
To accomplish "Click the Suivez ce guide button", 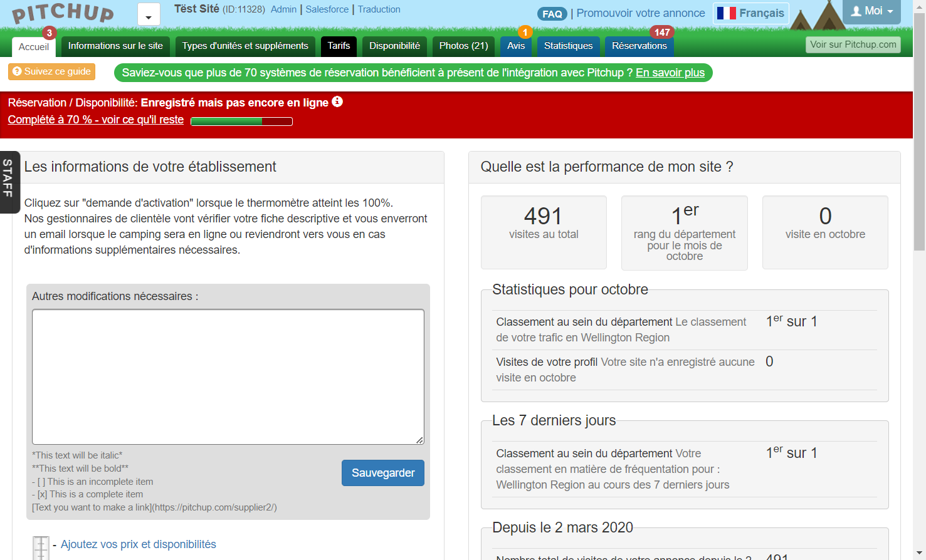I will pos(51,71).
